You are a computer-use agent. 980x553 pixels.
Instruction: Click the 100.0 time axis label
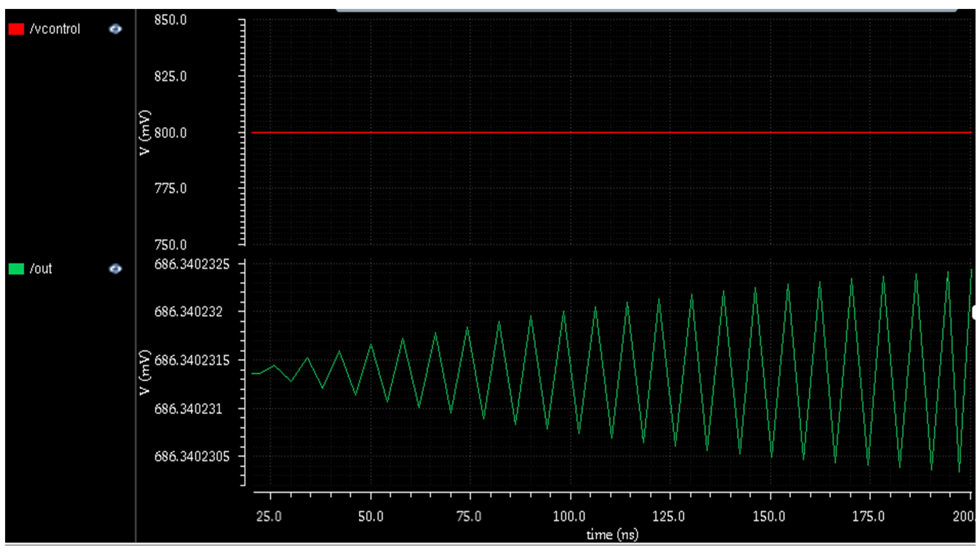[x=569, y=517]
